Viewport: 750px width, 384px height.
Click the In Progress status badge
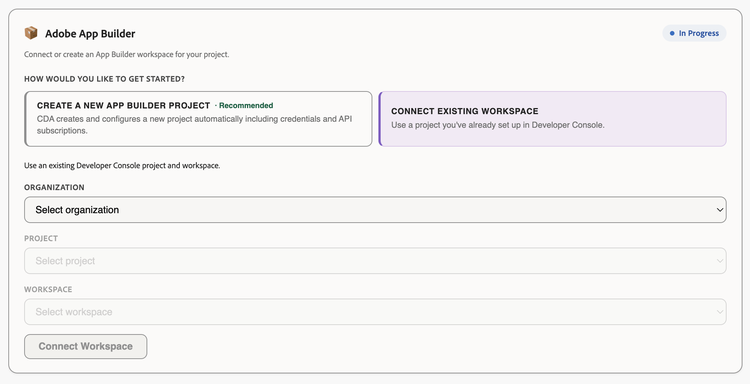[x=694, y=33]
